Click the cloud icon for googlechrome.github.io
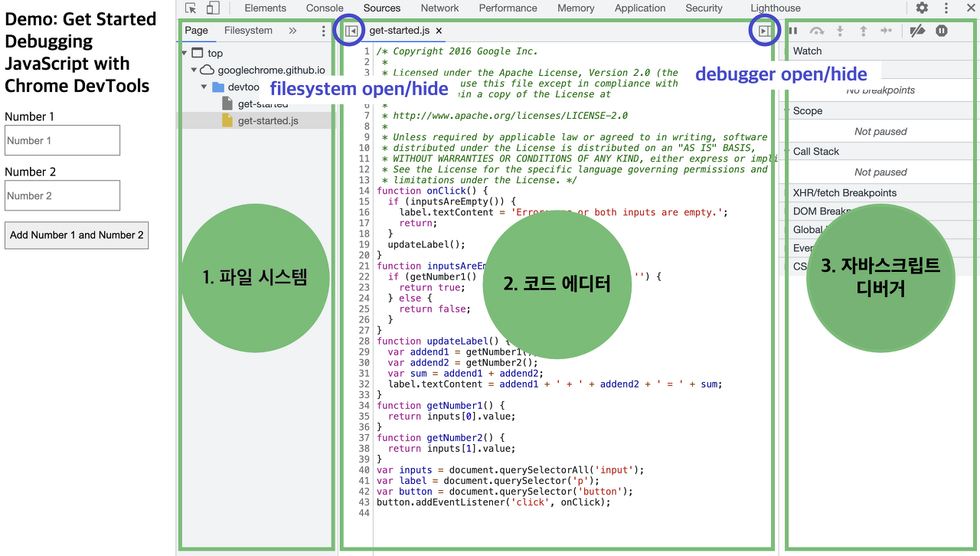This screenshot has height=556, width=980. (x=207, y=70)
